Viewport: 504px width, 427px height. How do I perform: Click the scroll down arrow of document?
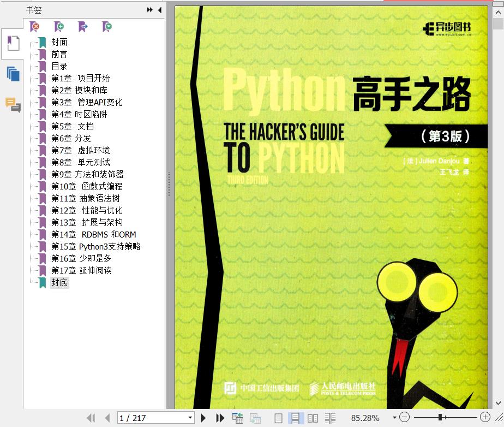(498, 403)
